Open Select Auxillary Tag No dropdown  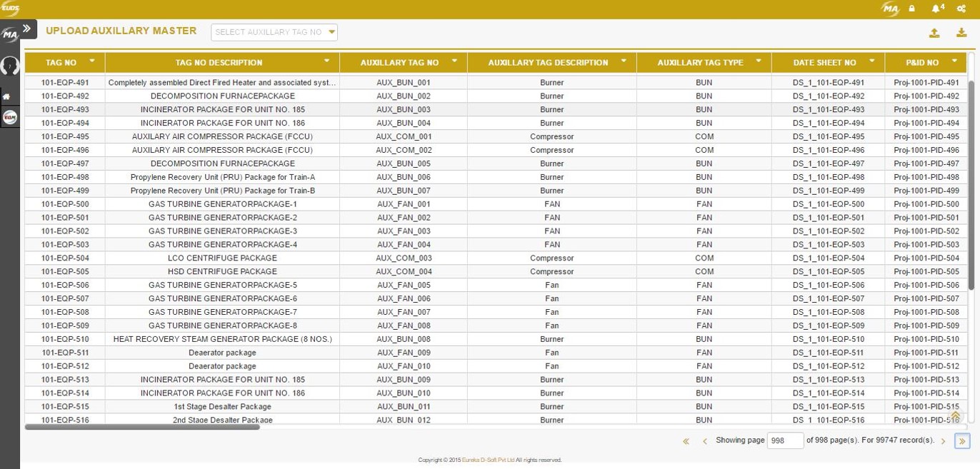[x=274, y=32]
